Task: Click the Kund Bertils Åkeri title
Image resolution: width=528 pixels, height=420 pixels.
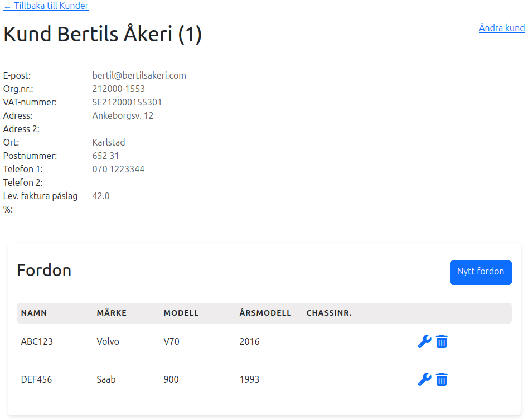Action: click(x=103, y=35)
